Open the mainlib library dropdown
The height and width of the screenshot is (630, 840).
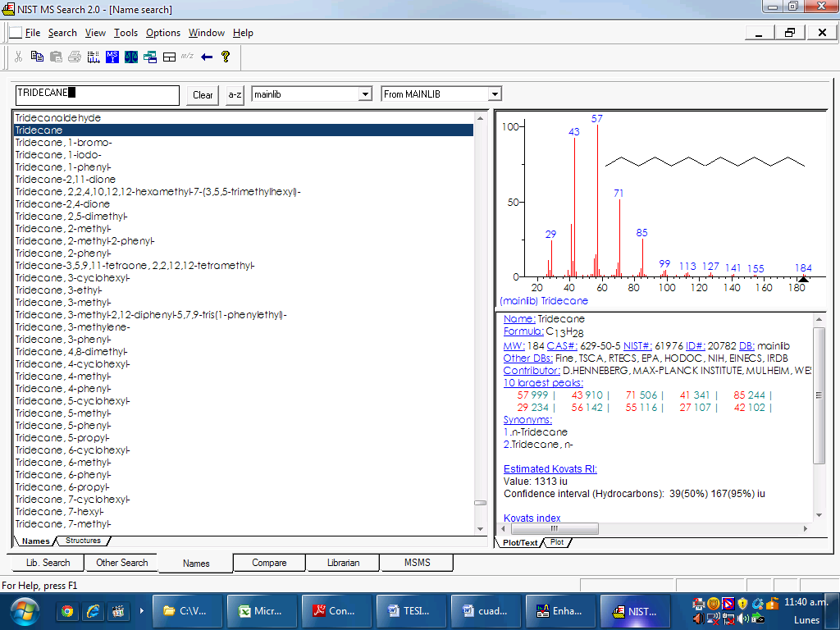click(365, 94)
